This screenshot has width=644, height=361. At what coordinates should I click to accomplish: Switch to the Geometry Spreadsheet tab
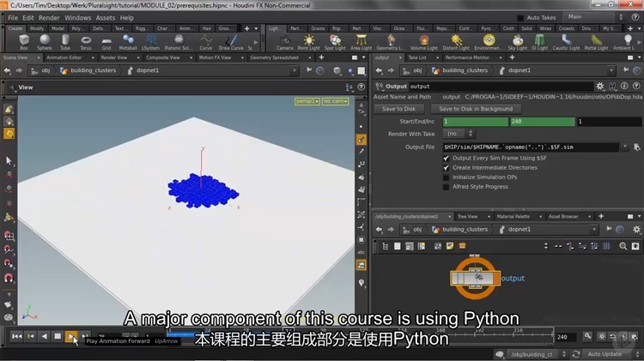click(x=275, y=57)
